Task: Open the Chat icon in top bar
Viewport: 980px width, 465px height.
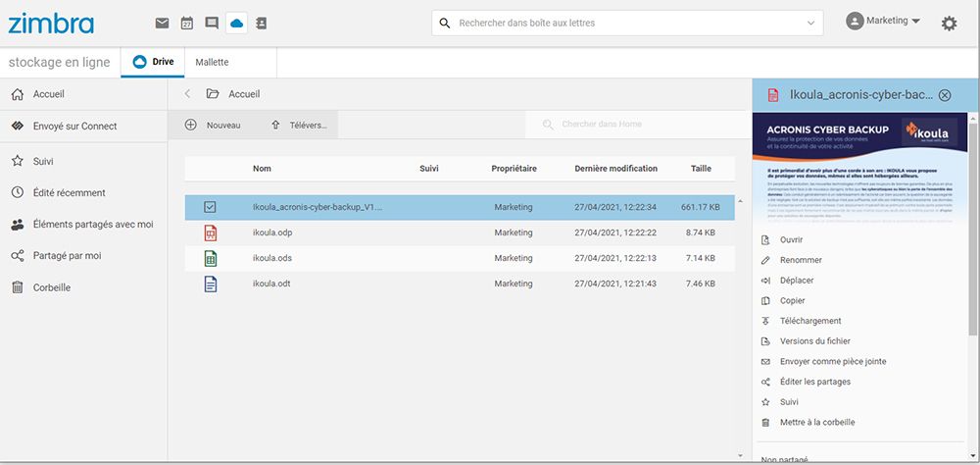Action: click(212, 24)
